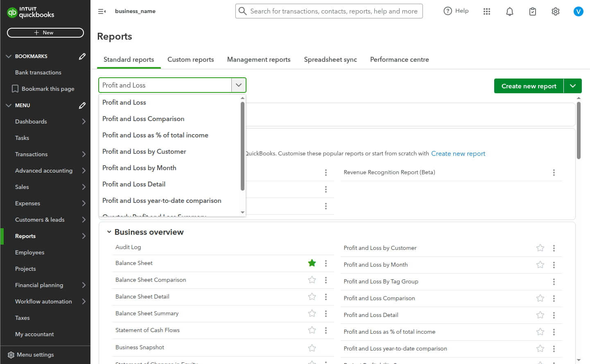Open more options for Profit and Loss Detail

point(554,315)
